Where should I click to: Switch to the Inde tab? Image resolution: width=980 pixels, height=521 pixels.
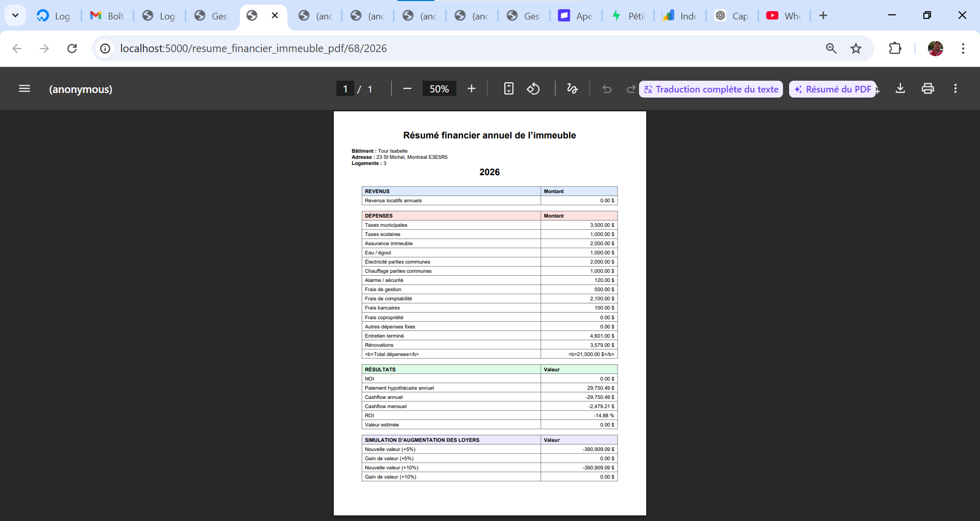(x=680, y=16)
